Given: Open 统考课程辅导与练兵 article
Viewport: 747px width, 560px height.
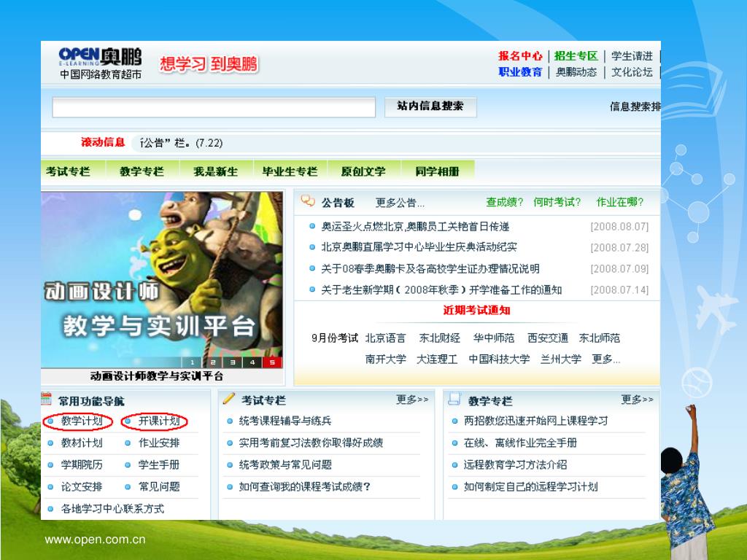Looking at the screenshot, I should click(285, 421).
